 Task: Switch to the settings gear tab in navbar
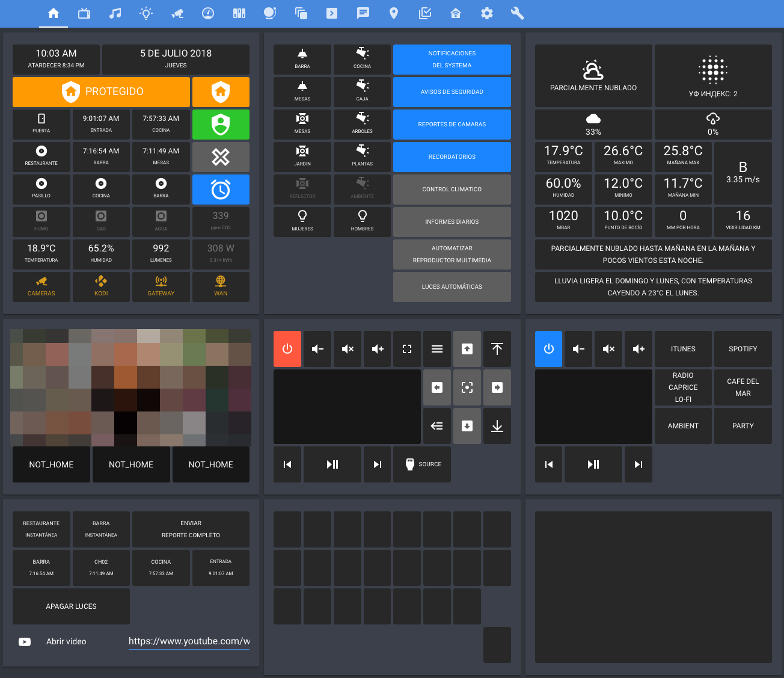tap(486, 13)
